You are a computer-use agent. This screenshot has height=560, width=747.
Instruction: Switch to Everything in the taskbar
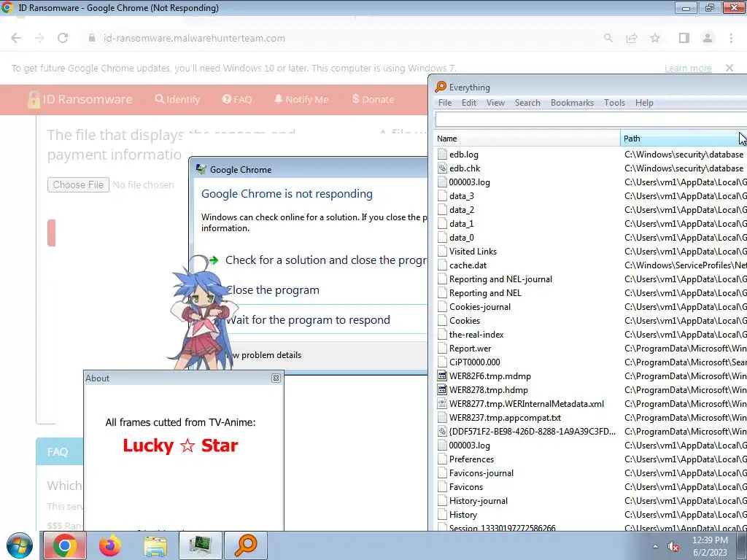pyautogui.click(x=246, y=545)
